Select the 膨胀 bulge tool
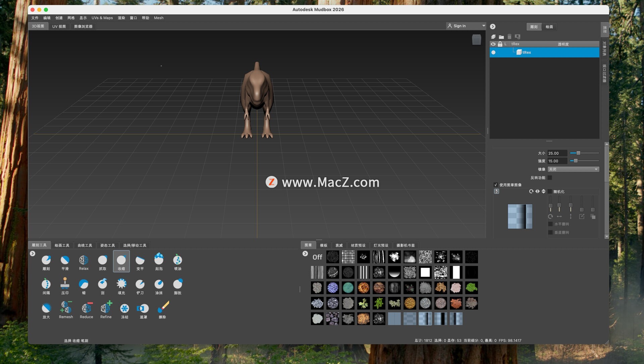This screenshot has width=644, height=364. (178, 286)
